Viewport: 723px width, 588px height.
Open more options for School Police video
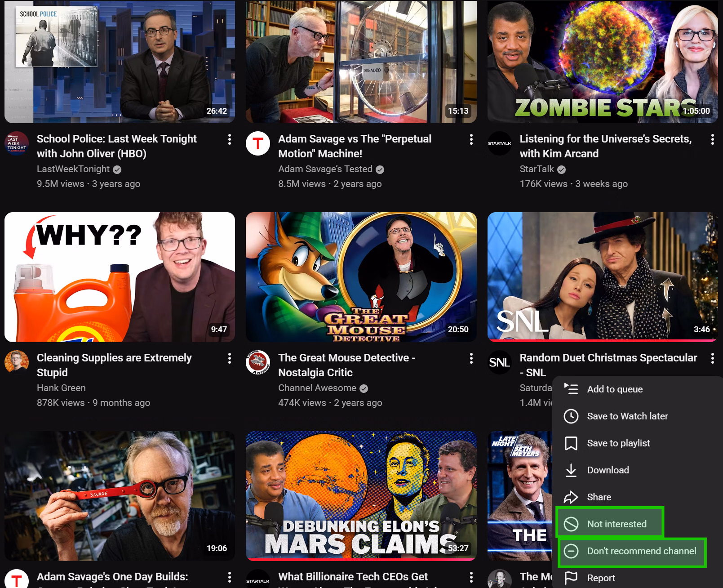[x=230, y=139]
